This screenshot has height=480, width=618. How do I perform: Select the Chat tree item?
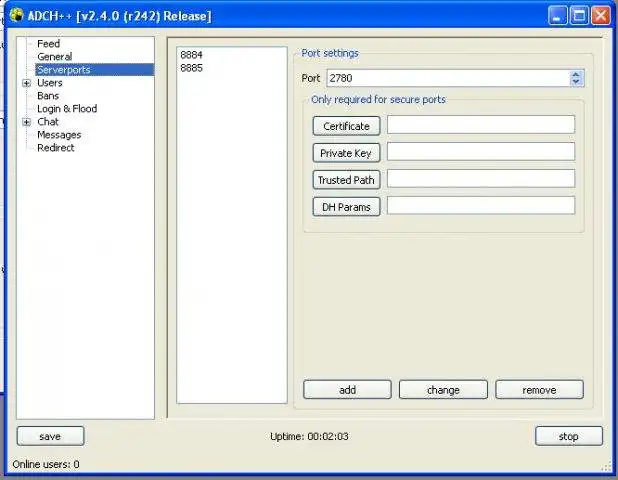(48, 122)
